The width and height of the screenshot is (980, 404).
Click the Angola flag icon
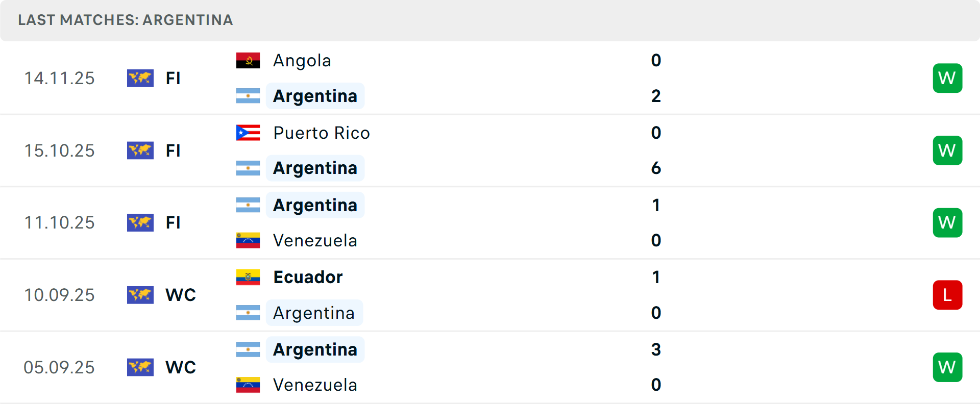248,60
